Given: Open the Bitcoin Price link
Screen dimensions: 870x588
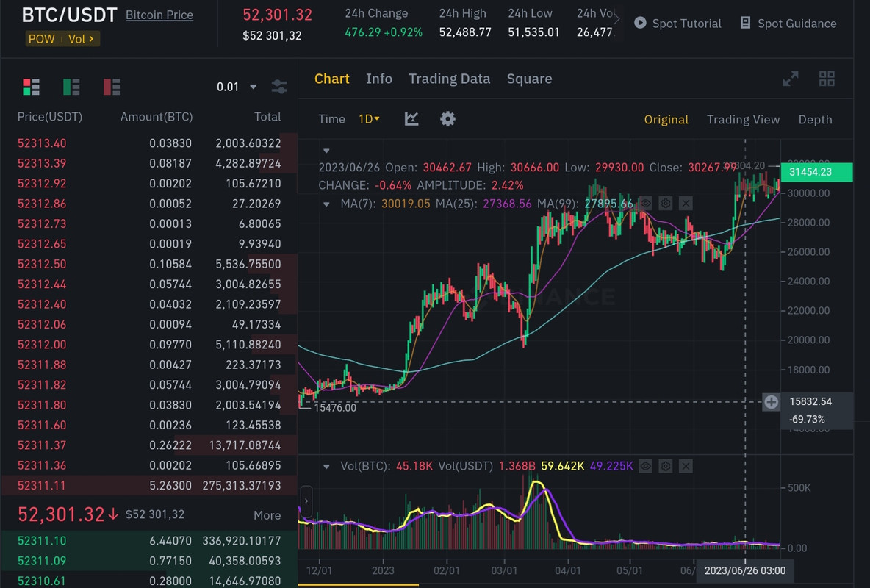Looking at the screenshot, I should pyautogui.click(x=159, y=15).
